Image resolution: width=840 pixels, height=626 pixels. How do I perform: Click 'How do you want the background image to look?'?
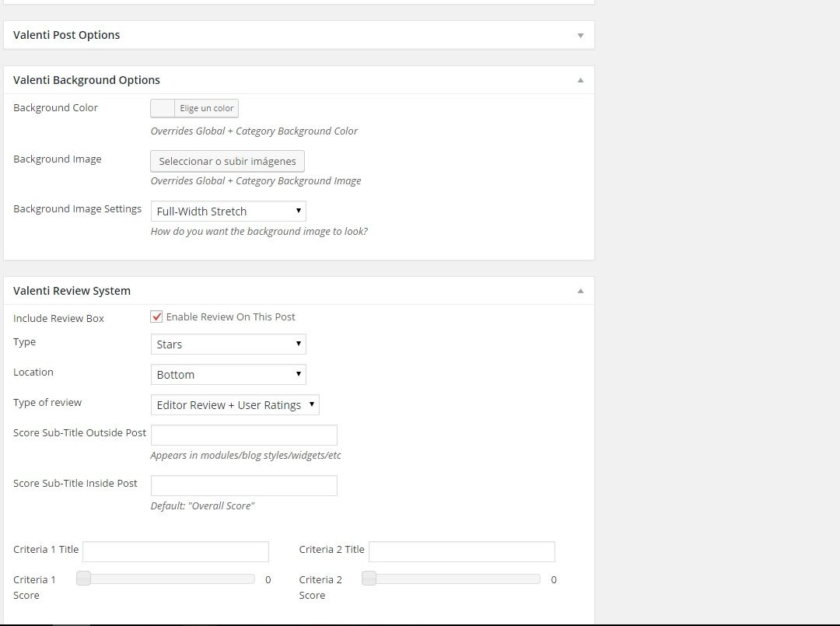click(259, 231)
